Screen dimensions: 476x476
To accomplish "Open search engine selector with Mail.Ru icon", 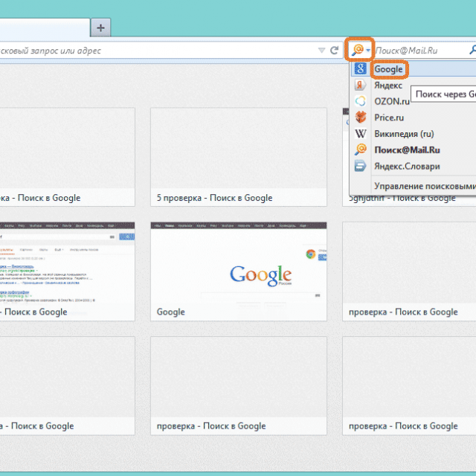I will pos(359,50).
